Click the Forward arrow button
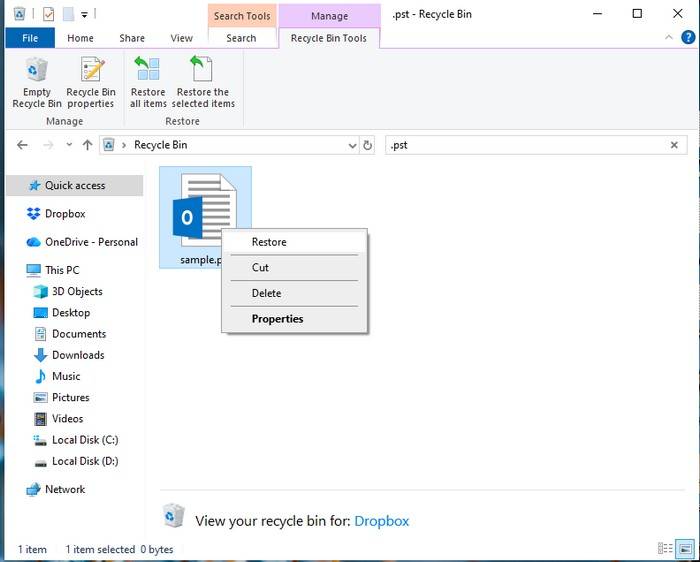Viewport: 700px width, 562px height. (x=48, y=145)
